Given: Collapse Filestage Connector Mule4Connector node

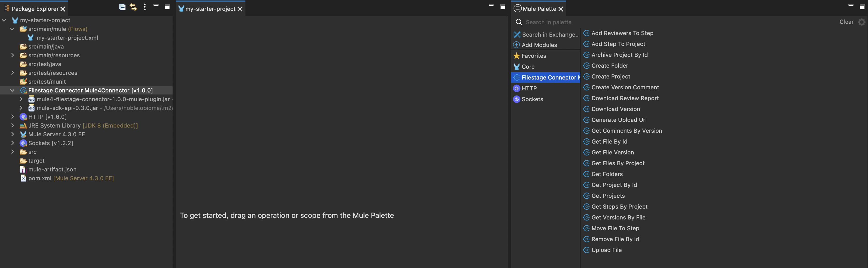Looking at the screenshot, I should click(x=12, y=90).
